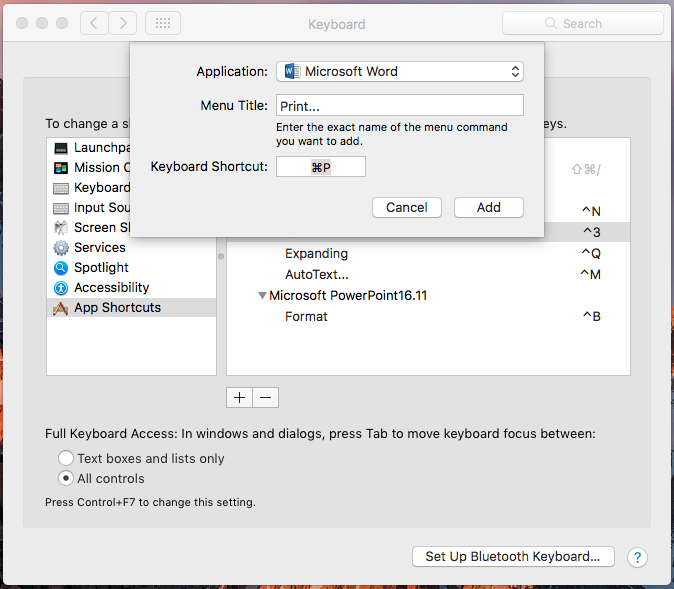Go forward with the right arrow button

[x=123, y=23]
